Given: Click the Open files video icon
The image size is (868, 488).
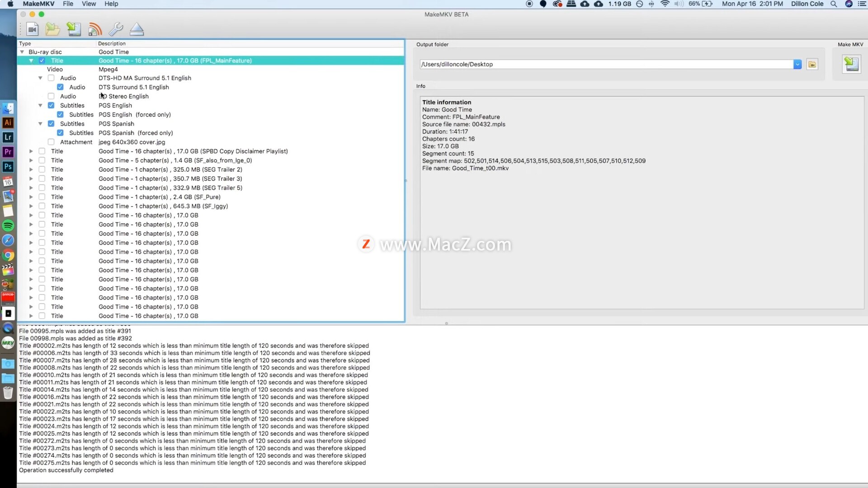Looking at the screenshot, I should 32,30.
